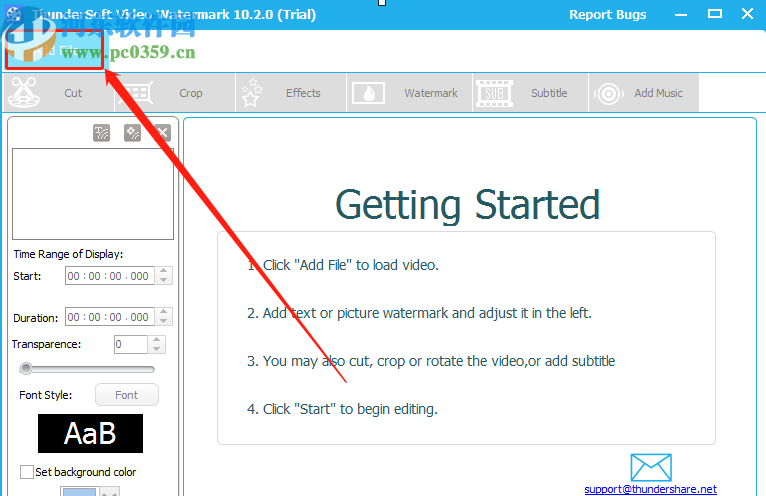The image size is (766, 496).
Task: Click the delete watermark X icon
Action: coord(163,133)
